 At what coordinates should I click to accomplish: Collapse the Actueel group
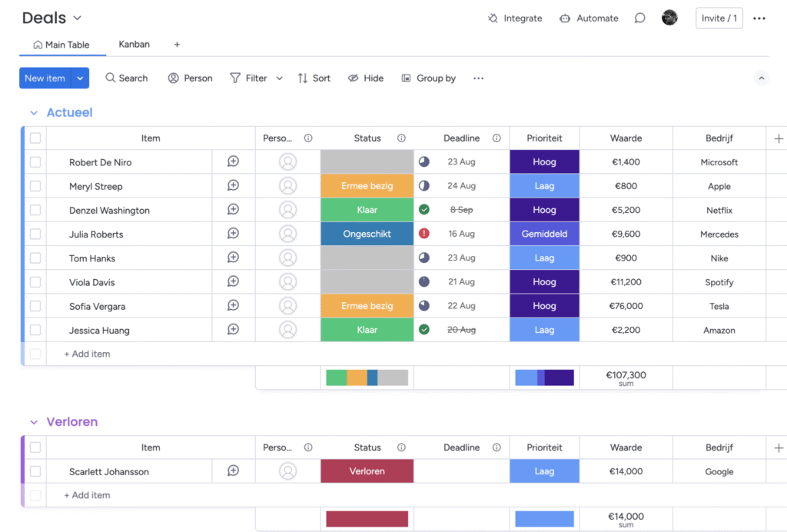tap(34, 113)
